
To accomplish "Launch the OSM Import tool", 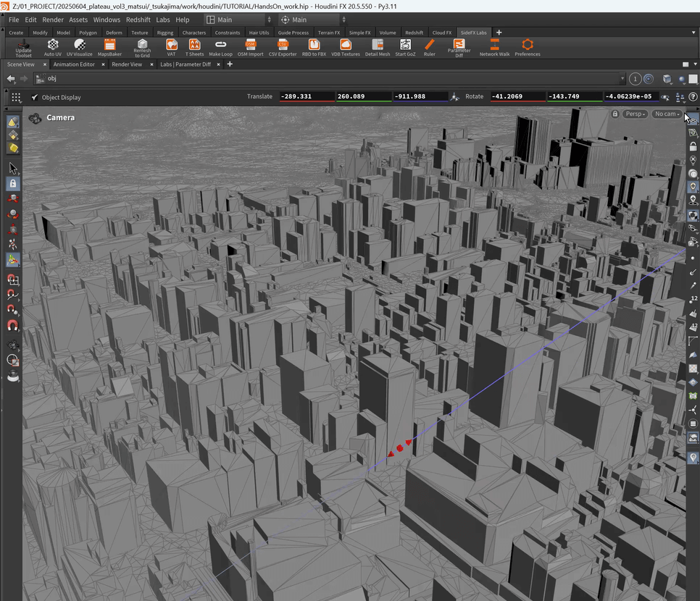I will coord(251,46).
